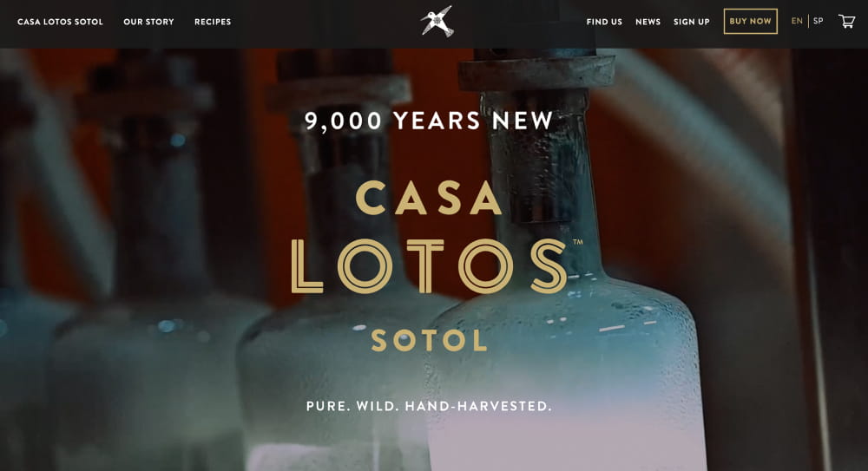Click the hummingbird logo in header

click(x=437, y=22)
